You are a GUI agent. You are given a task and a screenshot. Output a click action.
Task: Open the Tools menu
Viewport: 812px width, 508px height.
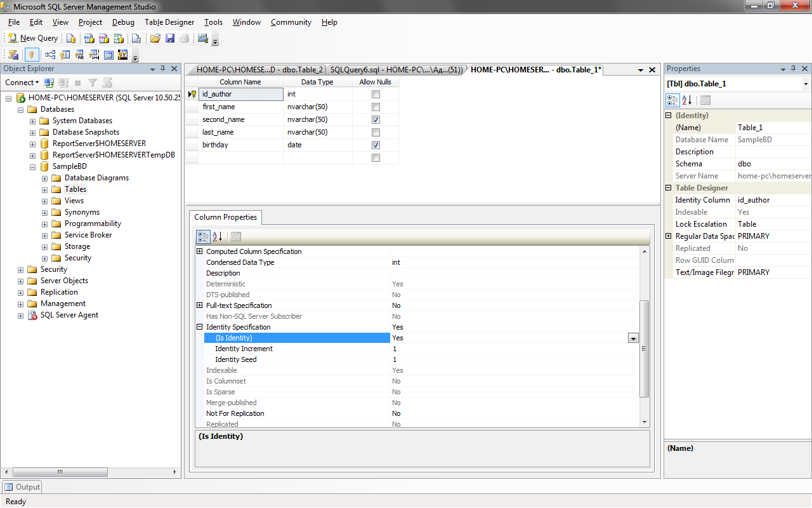[x=213, y=22]
